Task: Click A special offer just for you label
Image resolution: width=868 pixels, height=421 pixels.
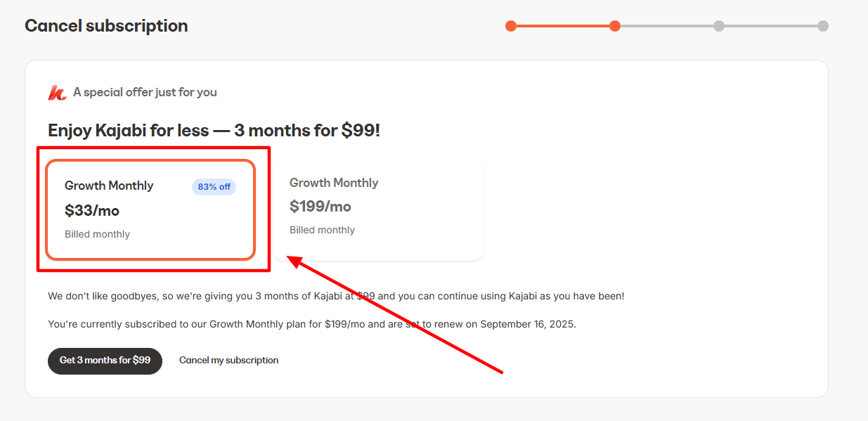Action: [145, 92]
